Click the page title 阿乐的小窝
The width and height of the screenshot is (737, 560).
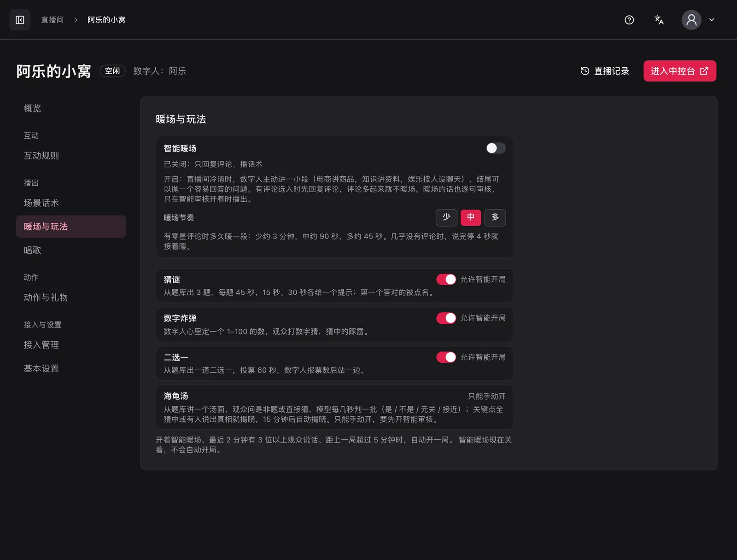click(53, 71)
